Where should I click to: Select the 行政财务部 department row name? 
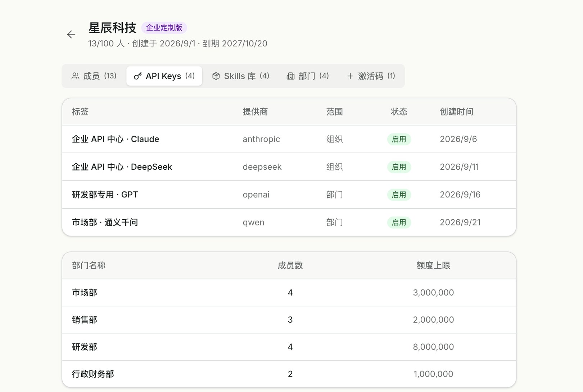coord(93,374)
